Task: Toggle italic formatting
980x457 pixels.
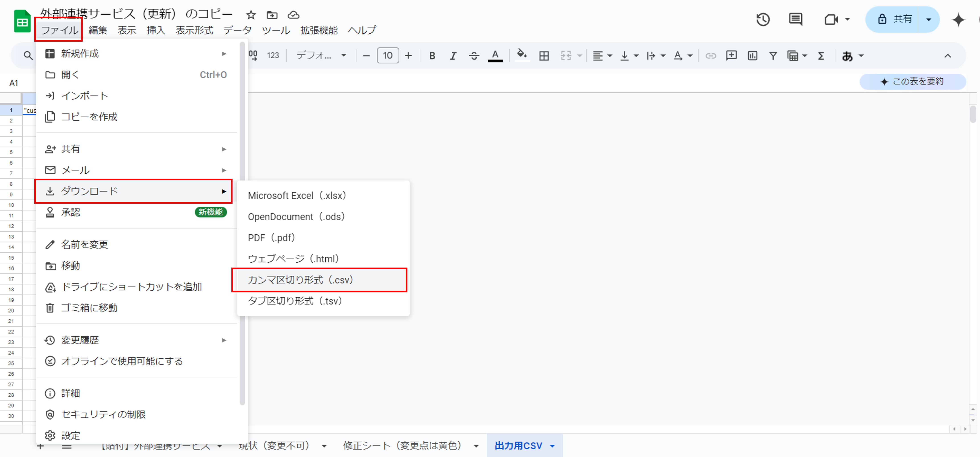Action: (452, 56)
